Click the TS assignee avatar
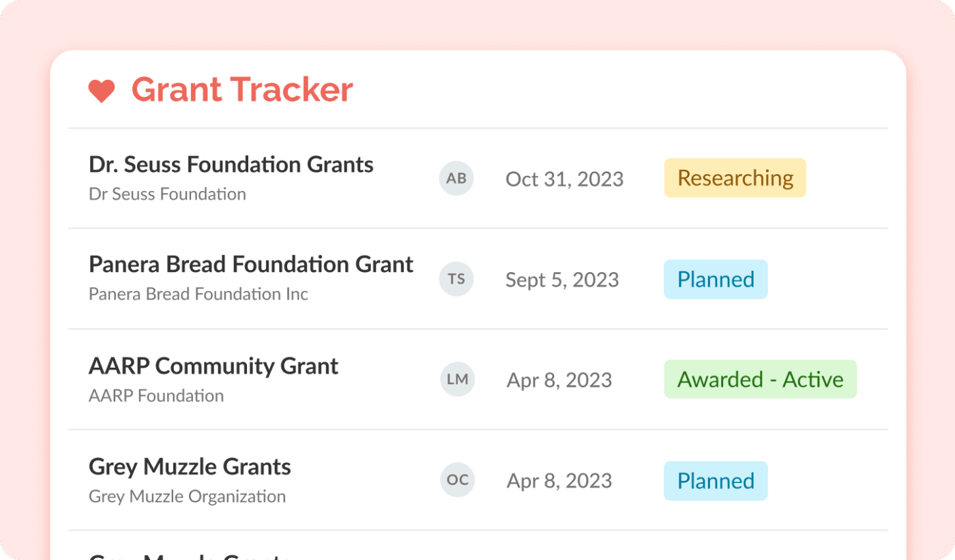This screenshot has height=560, width=955. [456, 279]
